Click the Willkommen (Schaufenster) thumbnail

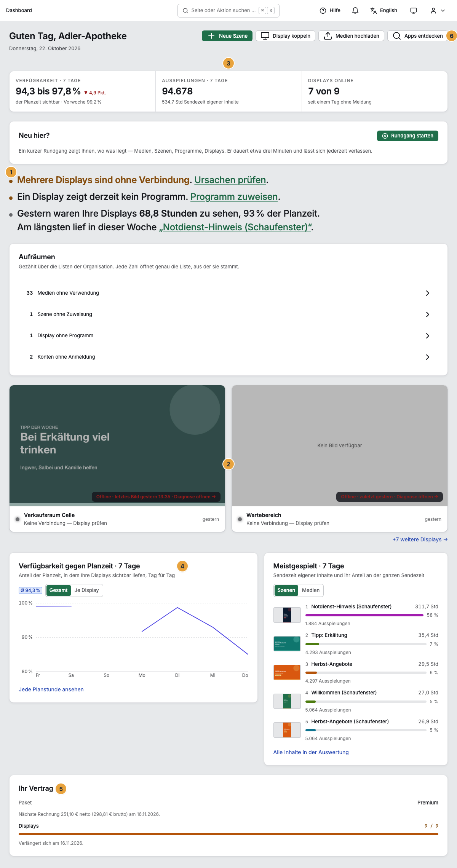click(287, 701)
